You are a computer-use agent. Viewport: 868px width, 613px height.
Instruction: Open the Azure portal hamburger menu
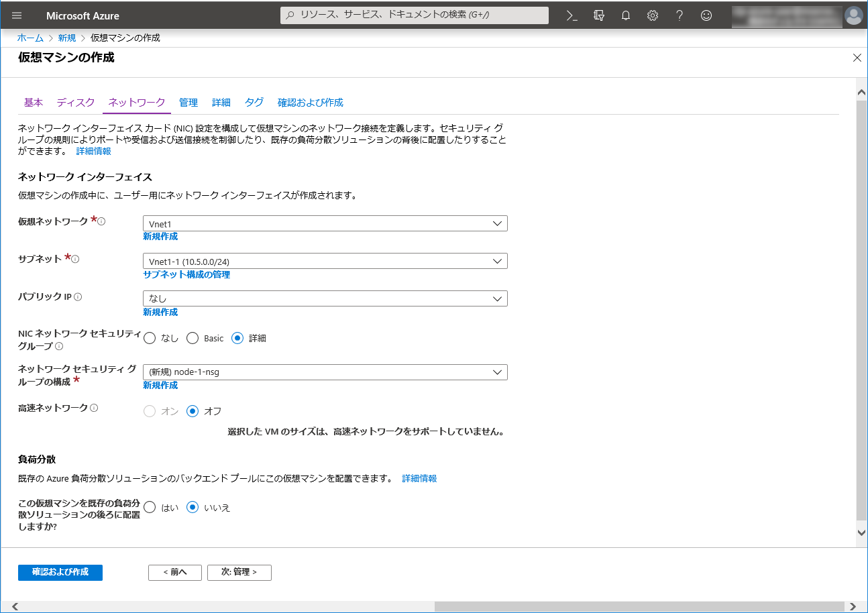(x=17, y=15)
